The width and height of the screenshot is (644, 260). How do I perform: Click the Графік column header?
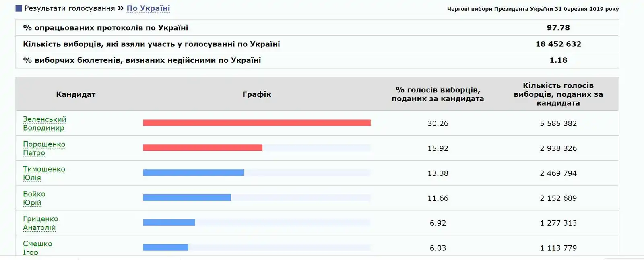coord(256,94)
